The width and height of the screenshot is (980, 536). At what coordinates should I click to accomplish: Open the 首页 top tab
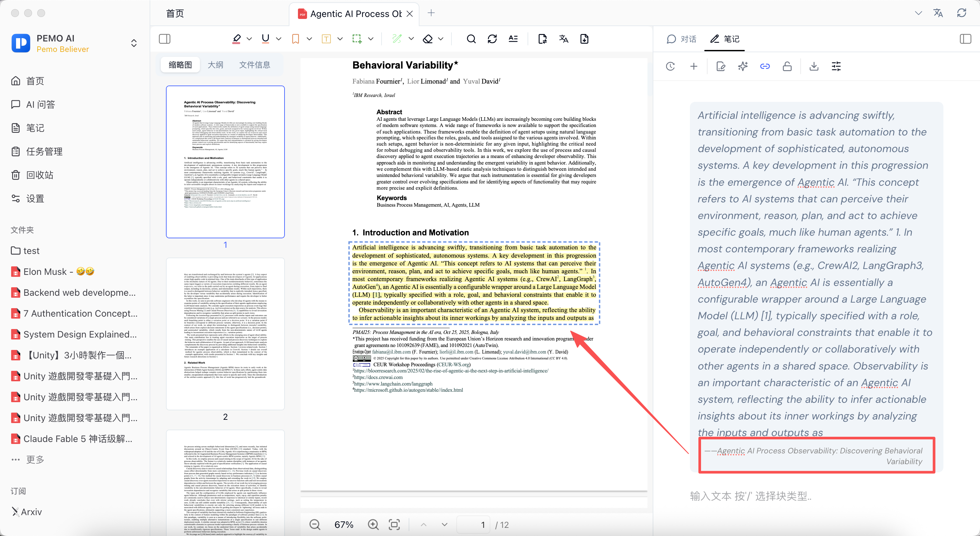pos(175,14)
